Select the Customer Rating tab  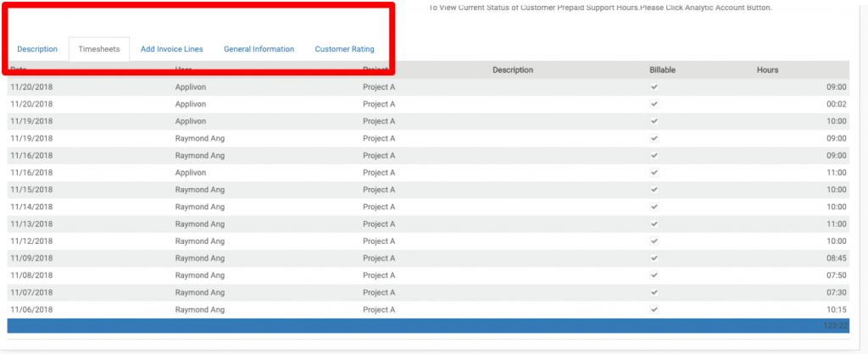click(344, 49)
